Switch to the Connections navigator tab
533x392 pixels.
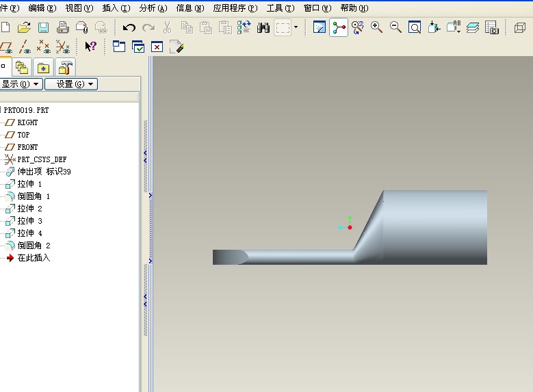[x=65, y=67]
